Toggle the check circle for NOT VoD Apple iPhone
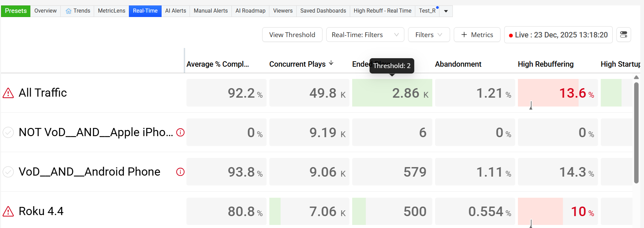 coord(8,132)
